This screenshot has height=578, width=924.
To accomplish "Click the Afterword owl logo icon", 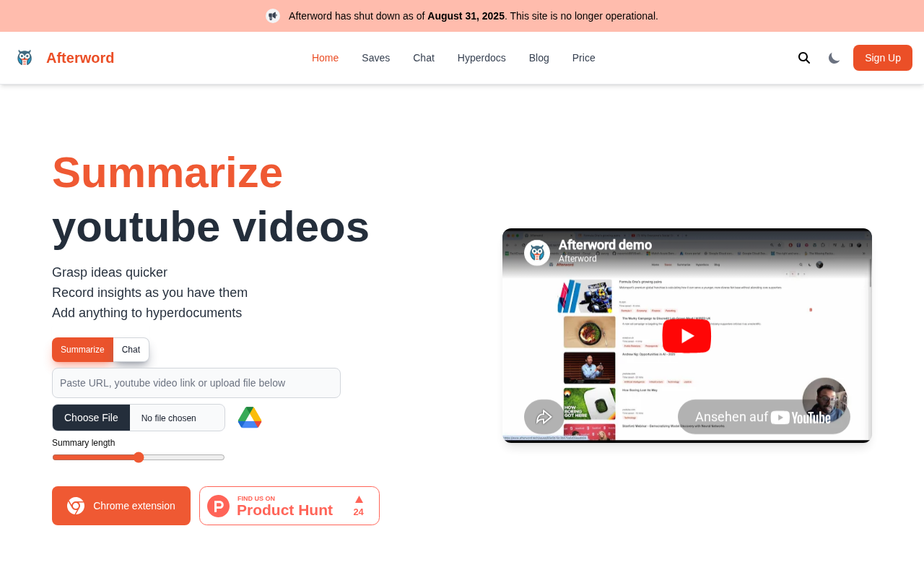I will (25, 58).
